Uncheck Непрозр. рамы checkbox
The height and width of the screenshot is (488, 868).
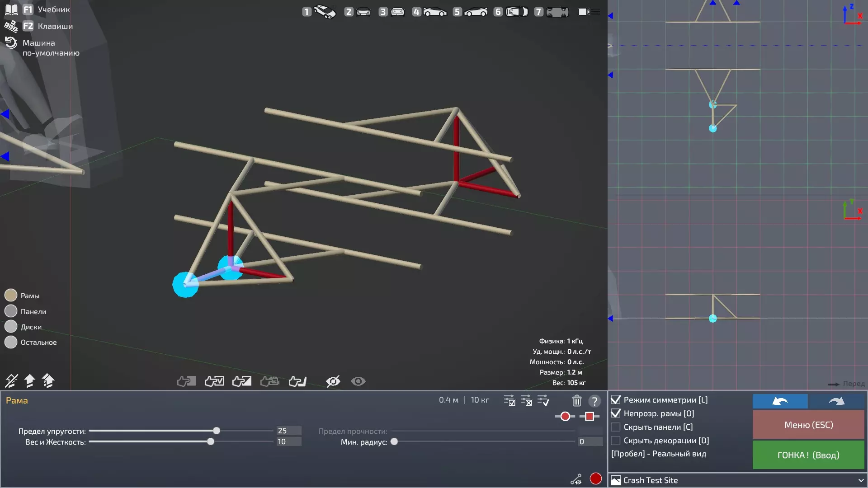pyautogui.click(x=616, y=413)
